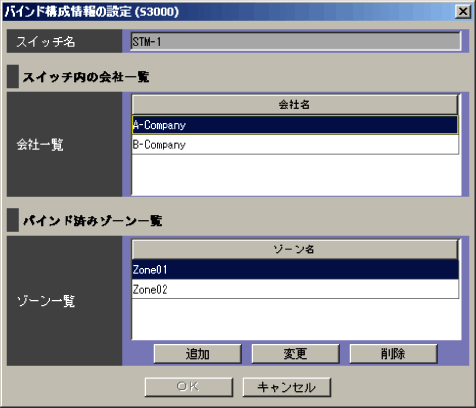This screenshot has height=408, width=476.
Task: Click the 削除 button to delete the zone
Action: pos(393,354)
